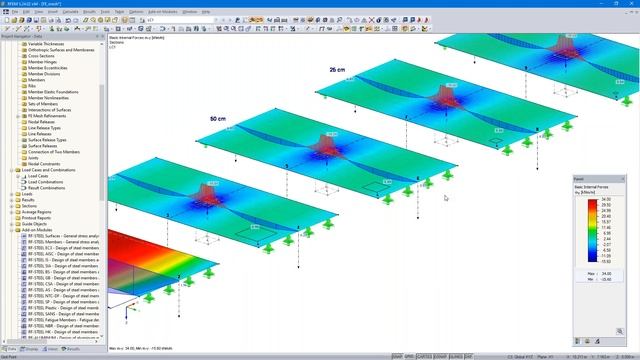
Task: Click the Open file folder icon
Action: (x=14, y=20)
